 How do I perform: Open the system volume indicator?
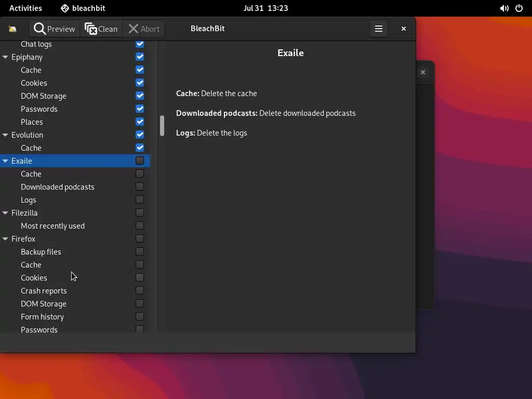pos(504,8)
